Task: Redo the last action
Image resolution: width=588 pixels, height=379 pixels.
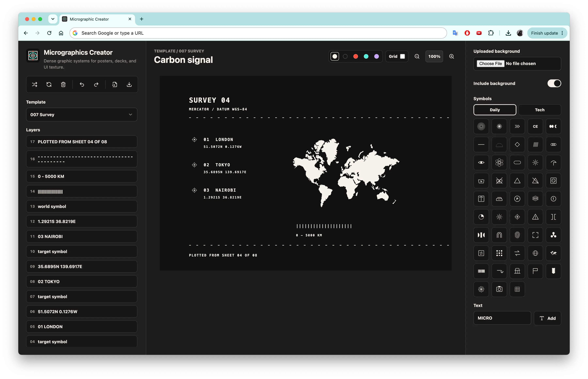Action: pos(96,85)
